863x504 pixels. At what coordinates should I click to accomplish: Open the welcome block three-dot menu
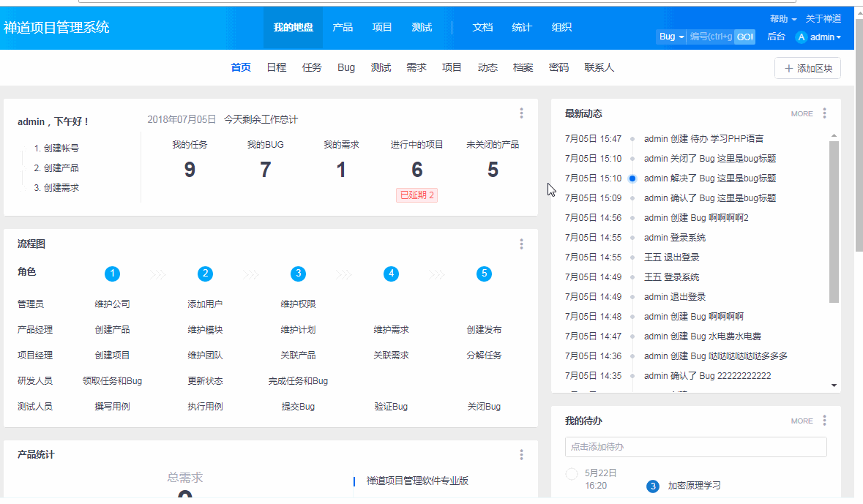coord(521,113)
